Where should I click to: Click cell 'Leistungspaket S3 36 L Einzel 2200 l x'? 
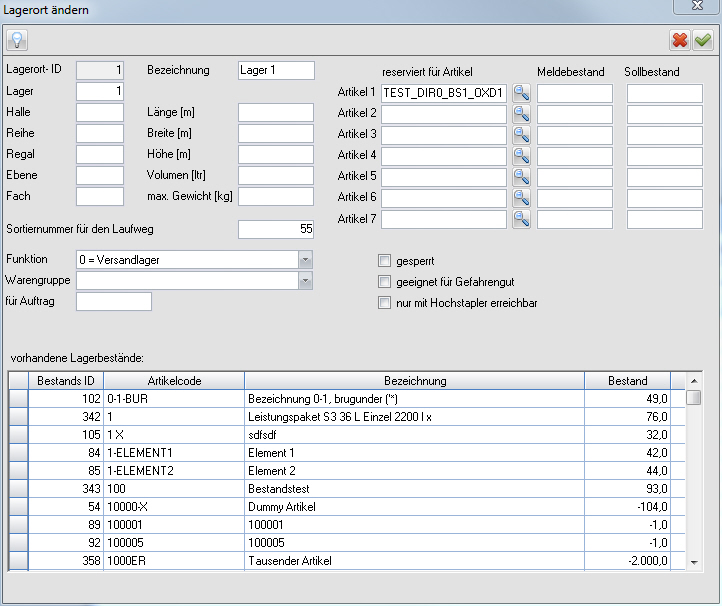point(414,417)
